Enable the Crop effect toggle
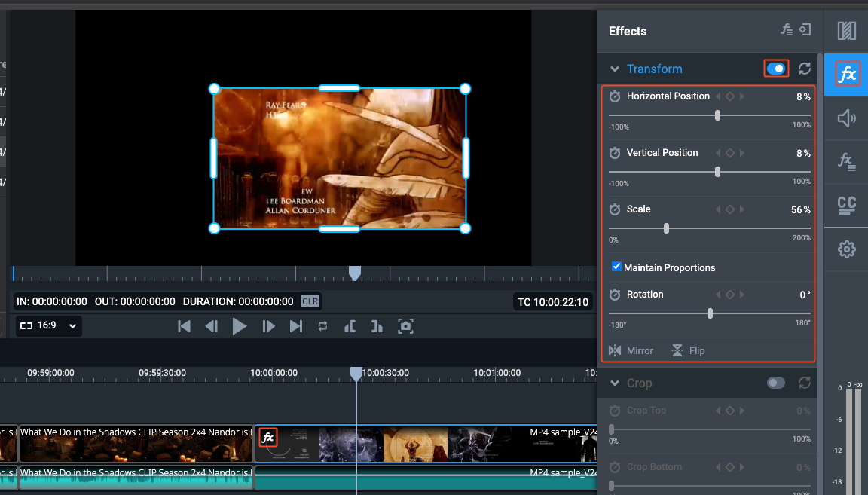 [x=776, y=383]
